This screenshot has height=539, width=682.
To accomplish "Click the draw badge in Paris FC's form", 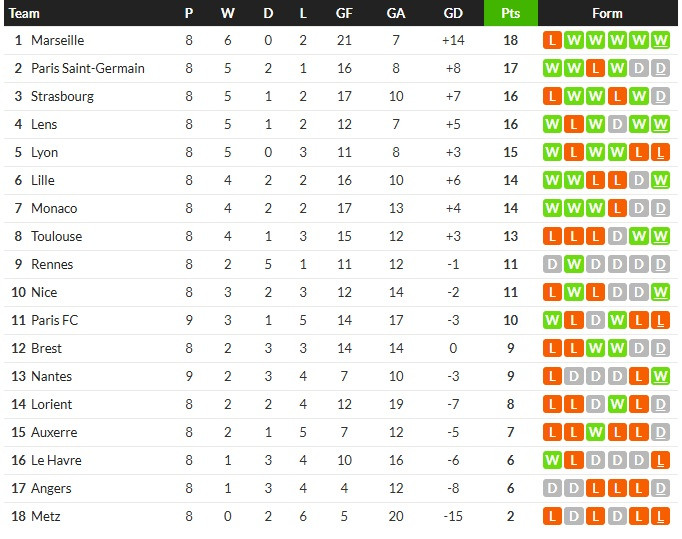I will 596,321.
